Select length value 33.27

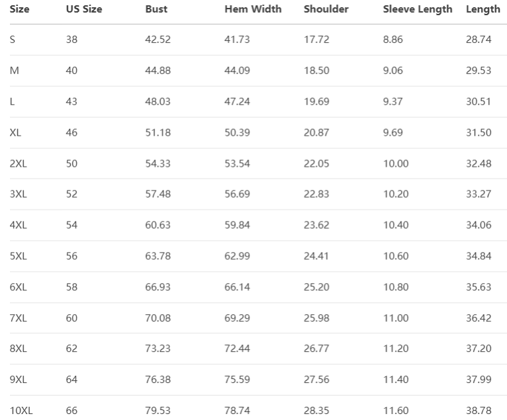[479, 194]
